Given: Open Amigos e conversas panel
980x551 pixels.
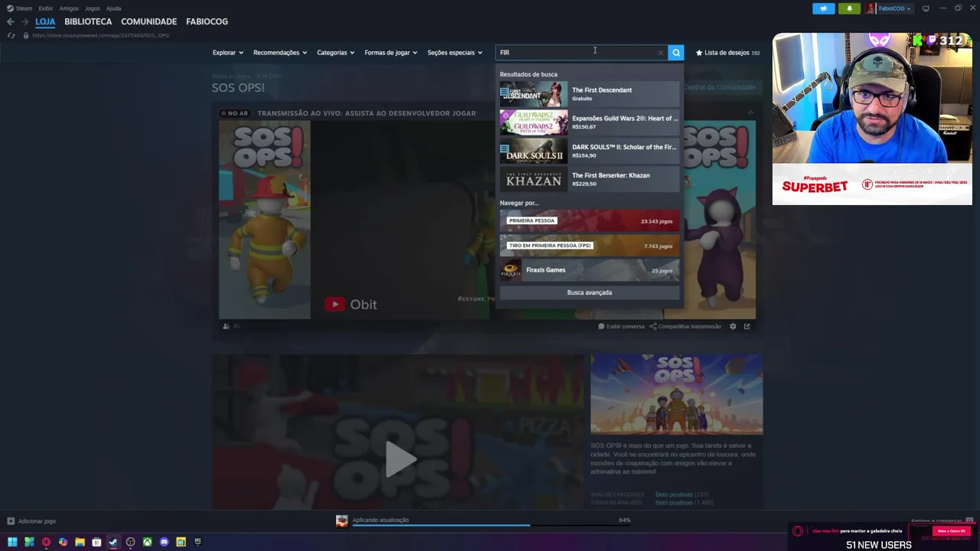Looking at the screenshot, I should 940,521.
